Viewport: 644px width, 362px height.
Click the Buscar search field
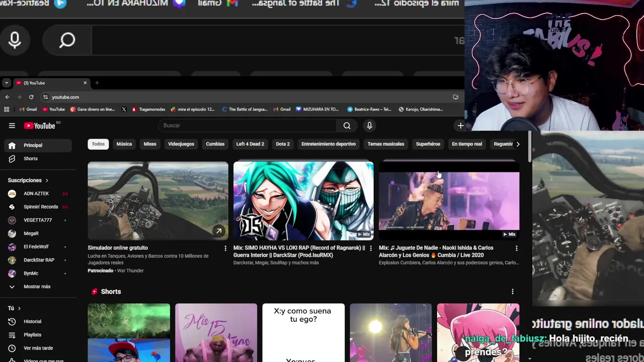(x=247, y=126)
